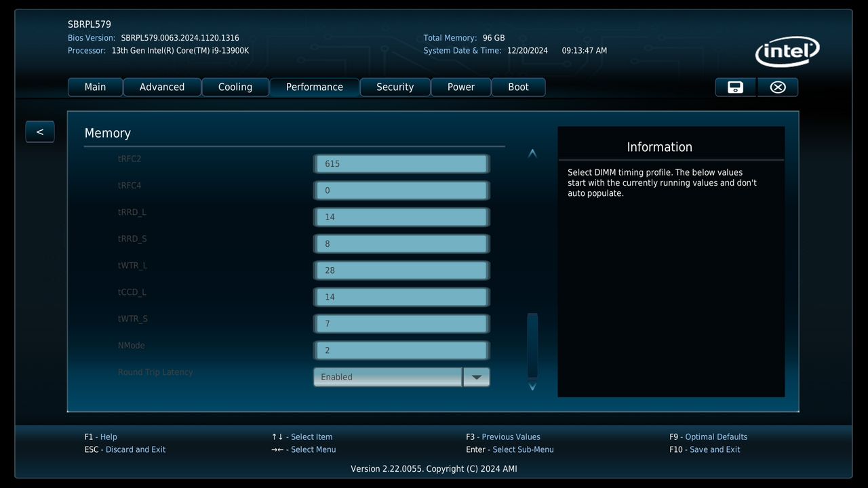Screen dimensions: 868x488
Task: Click the tWTR_S value field
Action: pos(401,323)
